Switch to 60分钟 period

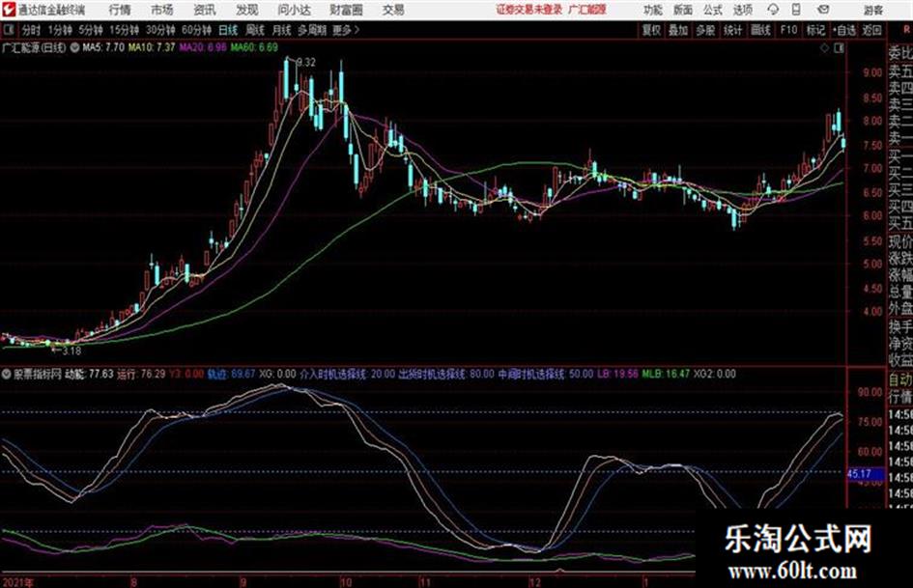click(196, 30)
